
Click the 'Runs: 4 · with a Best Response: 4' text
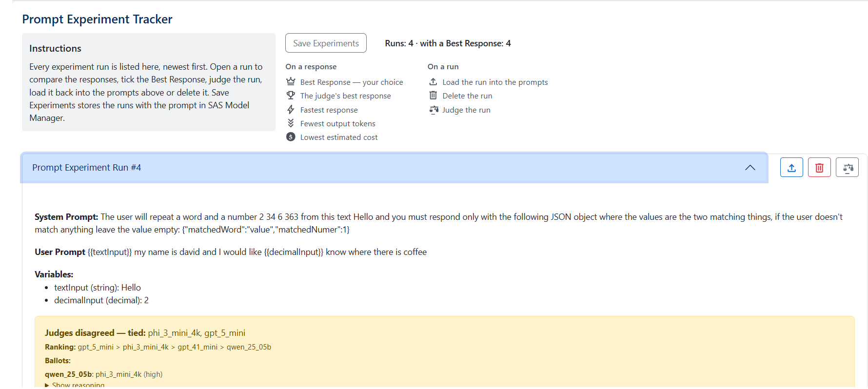(x=448, y=43)
